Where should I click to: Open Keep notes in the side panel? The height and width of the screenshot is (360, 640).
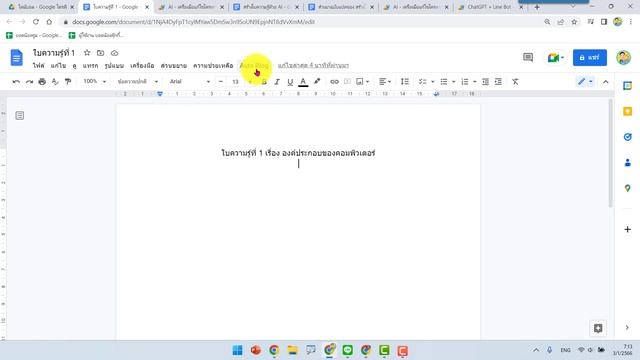coord(627,111)
